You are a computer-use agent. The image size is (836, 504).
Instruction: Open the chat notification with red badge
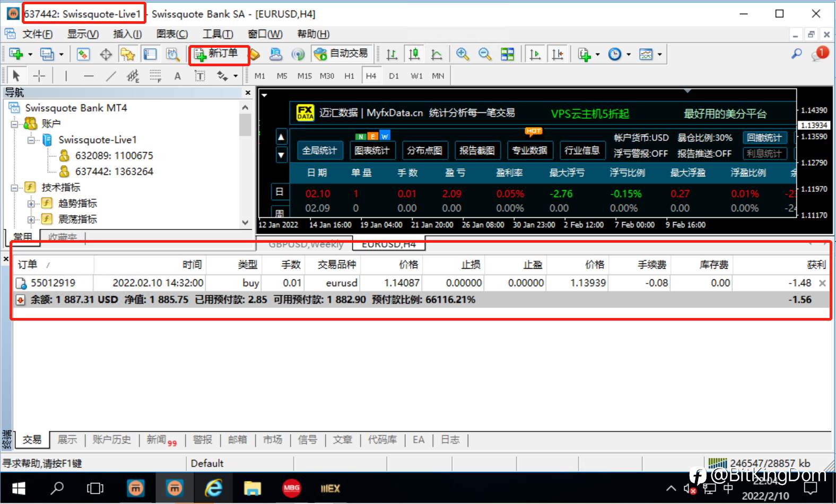[x=820, y=54]
